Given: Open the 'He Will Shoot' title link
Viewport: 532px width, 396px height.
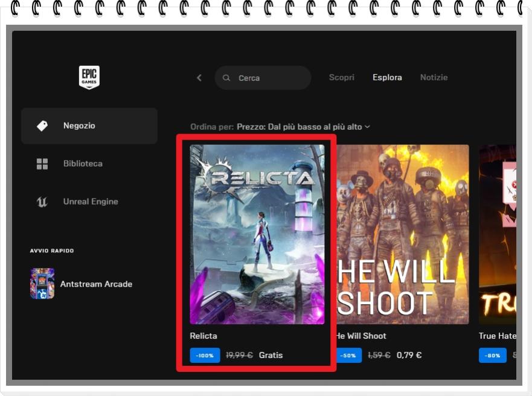Looking at the screenshot, I should tap(361, 336).
